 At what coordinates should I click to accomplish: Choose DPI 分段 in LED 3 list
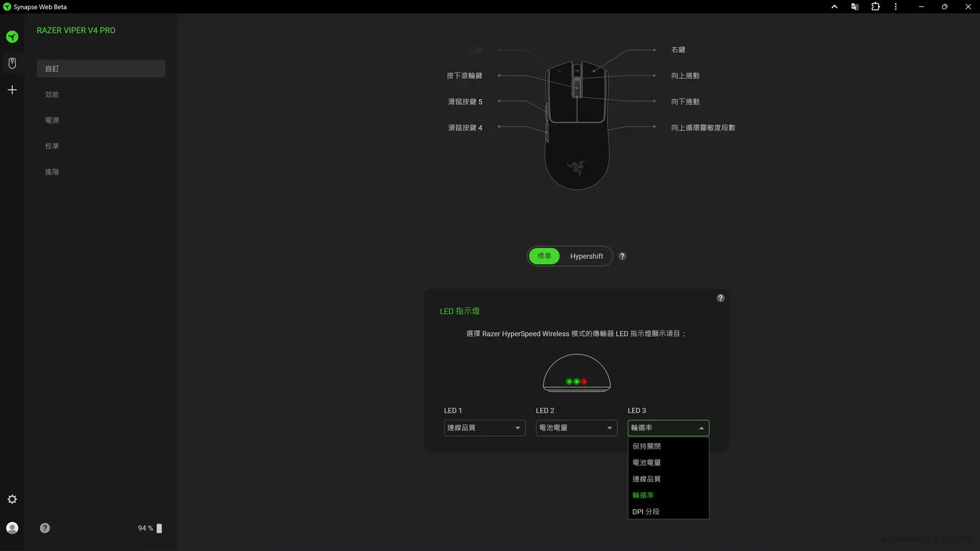click(668, 512)
